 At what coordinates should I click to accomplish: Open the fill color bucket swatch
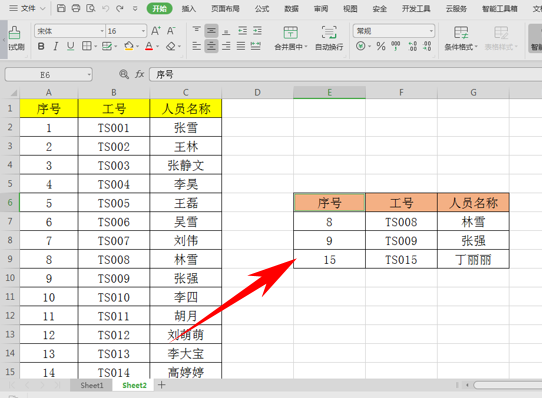129,46
